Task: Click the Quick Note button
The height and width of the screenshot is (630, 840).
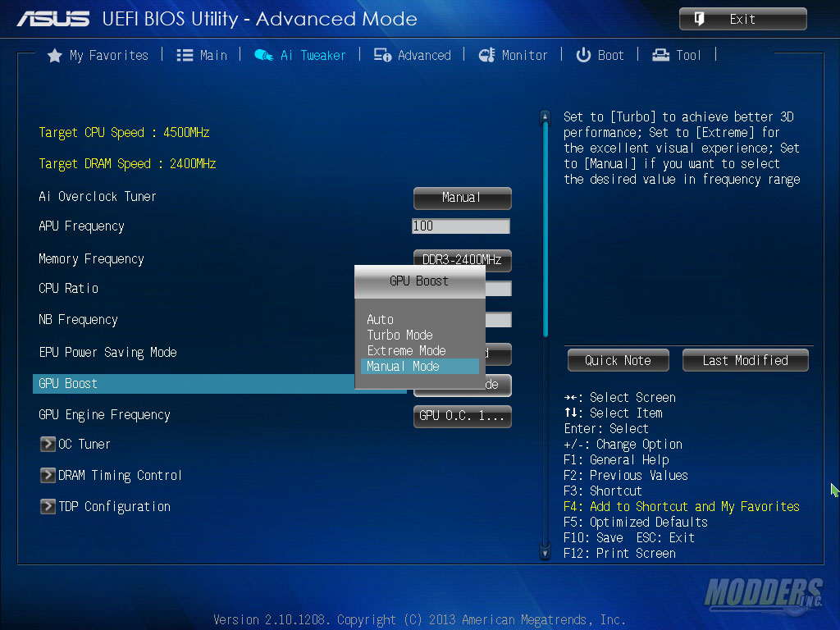Action: pyautogui.click(x=618, y=359)
